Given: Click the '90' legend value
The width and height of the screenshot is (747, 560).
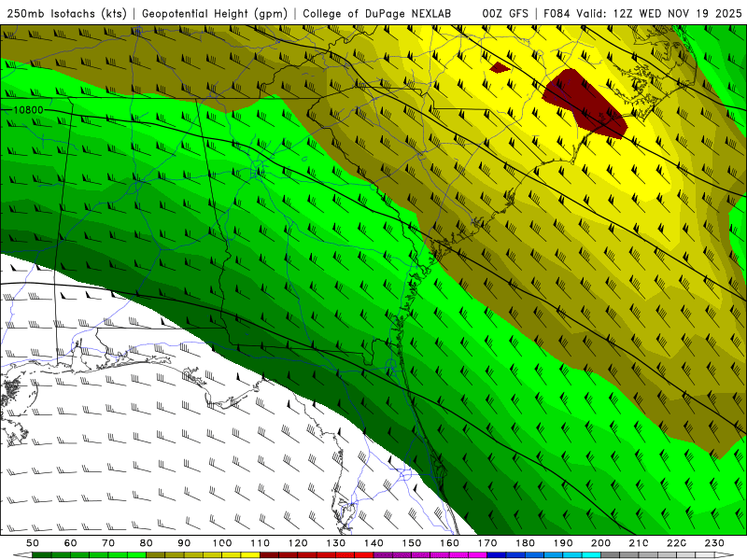Looking at the screenshot, I should 184,543.
